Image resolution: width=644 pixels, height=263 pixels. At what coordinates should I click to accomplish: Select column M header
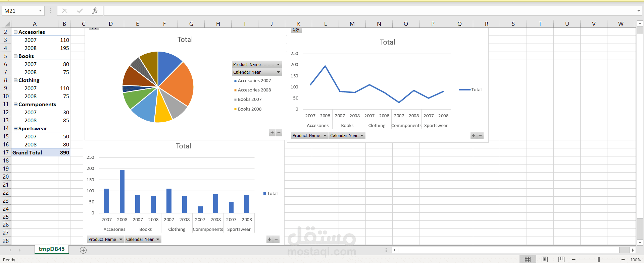point(352,24)
